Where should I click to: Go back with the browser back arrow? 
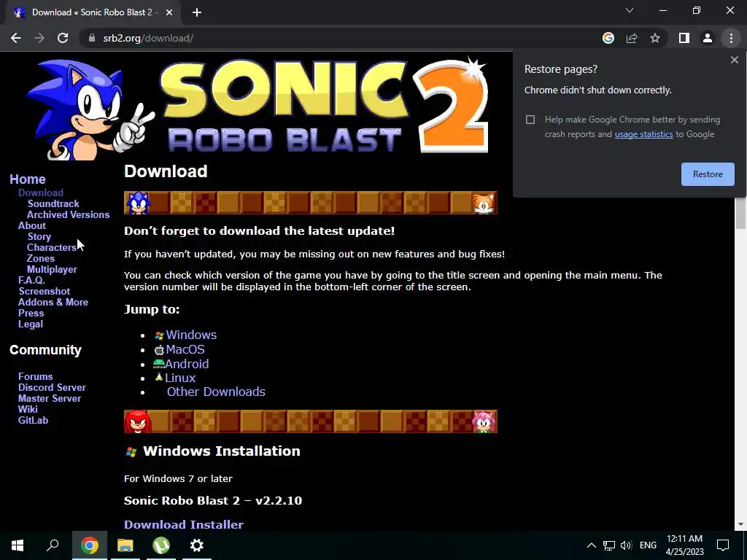click(x=16, y=38)
